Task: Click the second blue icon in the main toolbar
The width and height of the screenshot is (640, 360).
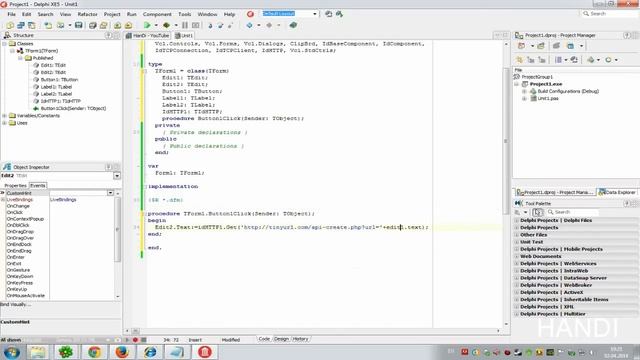Action: tap(21, 25)
